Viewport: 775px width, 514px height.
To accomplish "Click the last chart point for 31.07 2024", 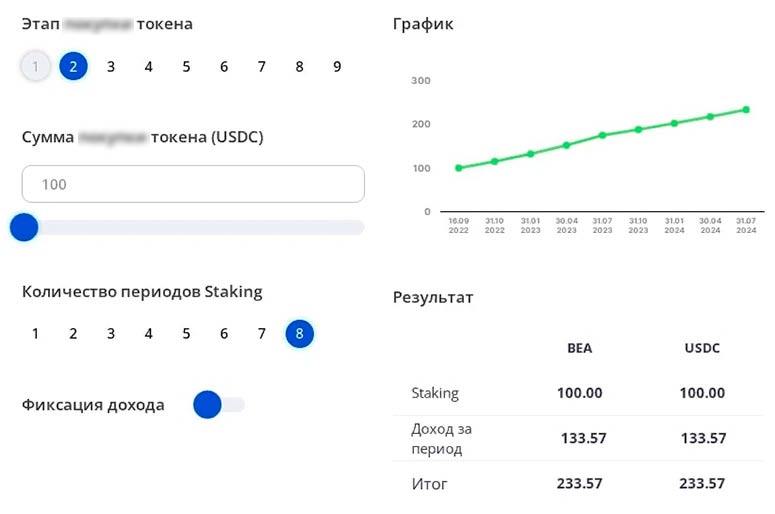I will pos(746,110).
